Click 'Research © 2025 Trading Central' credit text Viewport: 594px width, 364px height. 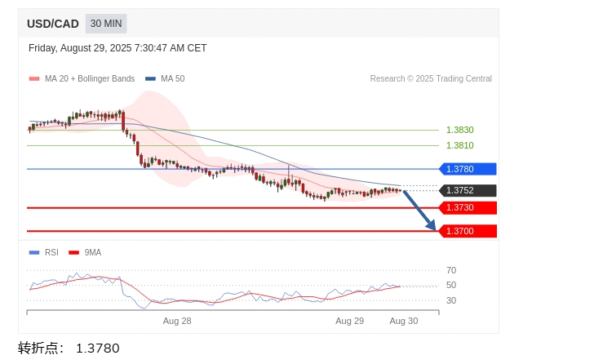[x=431, y=78]
